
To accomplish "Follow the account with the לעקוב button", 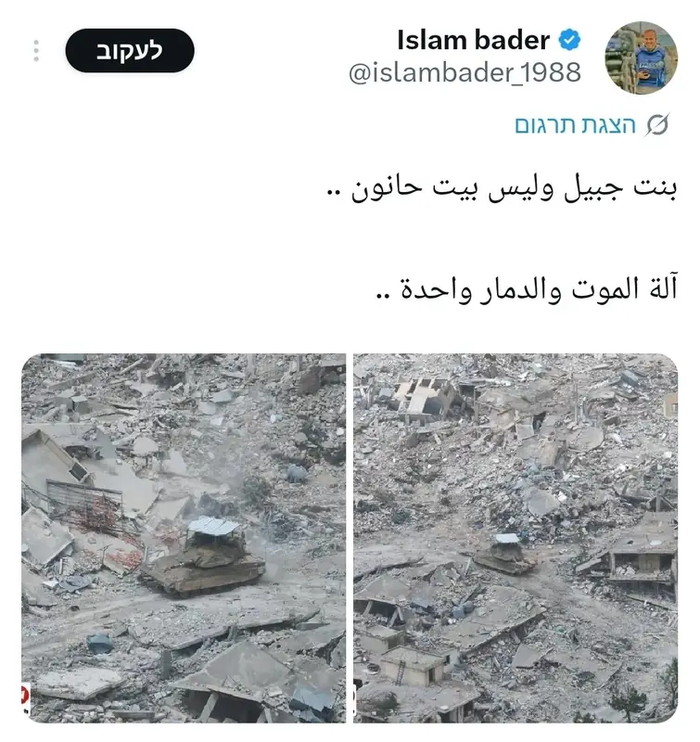I will 130,51.
